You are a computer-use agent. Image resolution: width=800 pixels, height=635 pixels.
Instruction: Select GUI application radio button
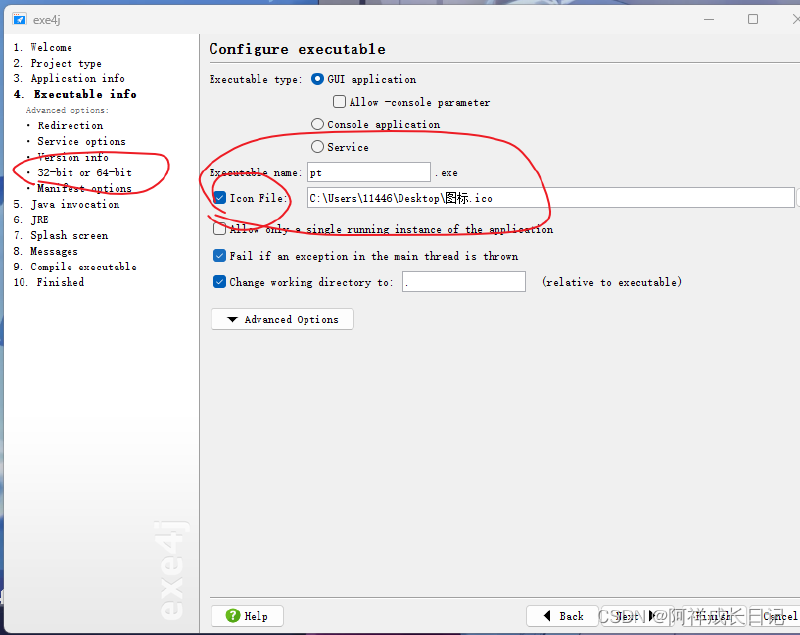click(317, 79)
